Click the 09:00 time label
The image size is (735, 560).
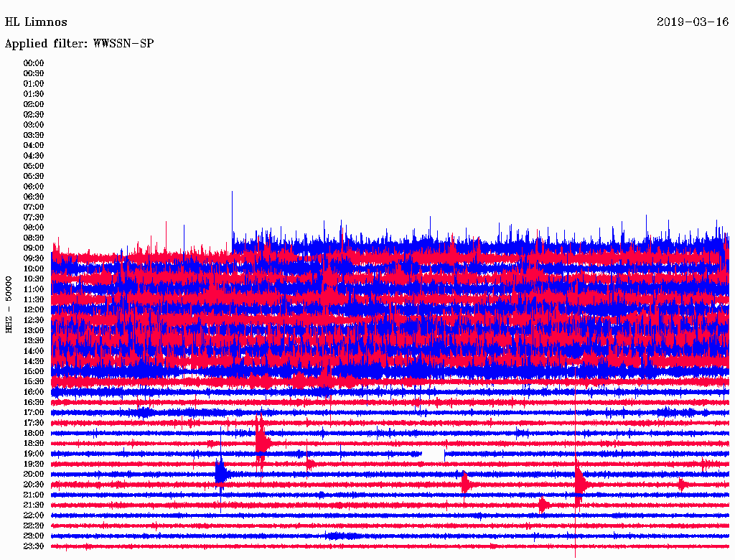click(x=34, y=248)
